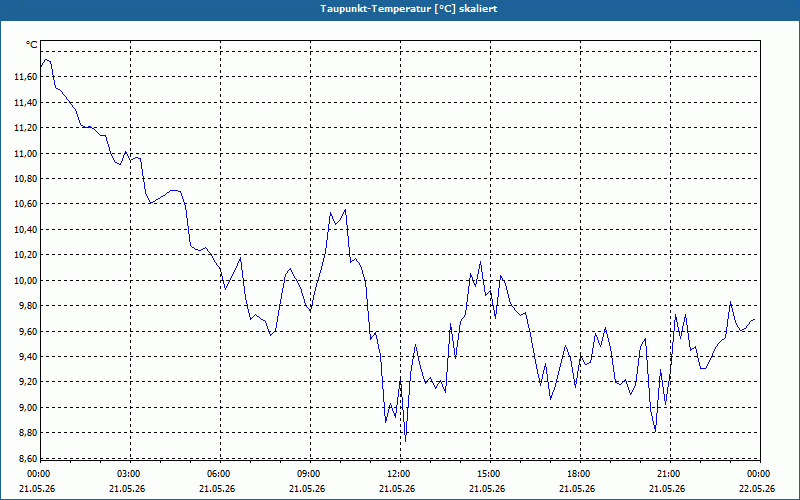The width and height of the screenshot is (800, 500).
Task: Click the curve's lowest dip just after 12:00
Action: (405, 441)
